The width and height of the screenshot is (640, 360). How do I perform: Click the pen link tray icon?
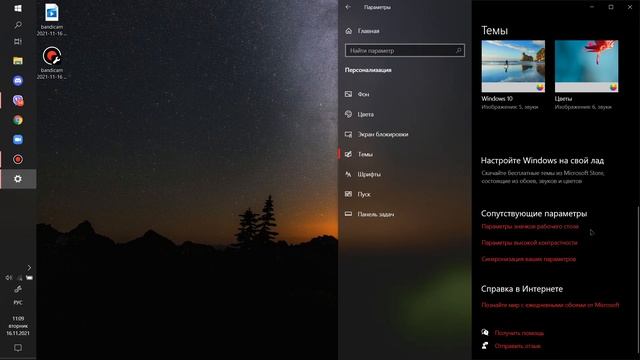click(18, 289)
